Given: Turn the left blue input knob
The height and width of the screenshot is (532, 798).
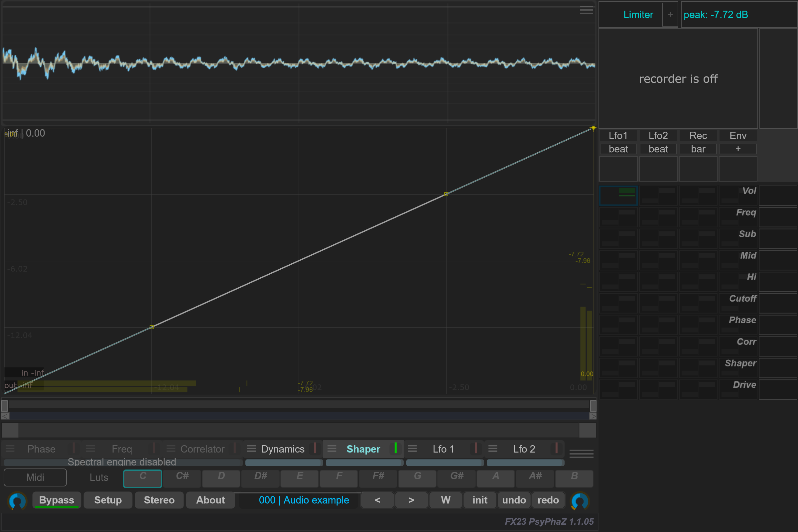Looking at the screenshot, I should point(17,501).
